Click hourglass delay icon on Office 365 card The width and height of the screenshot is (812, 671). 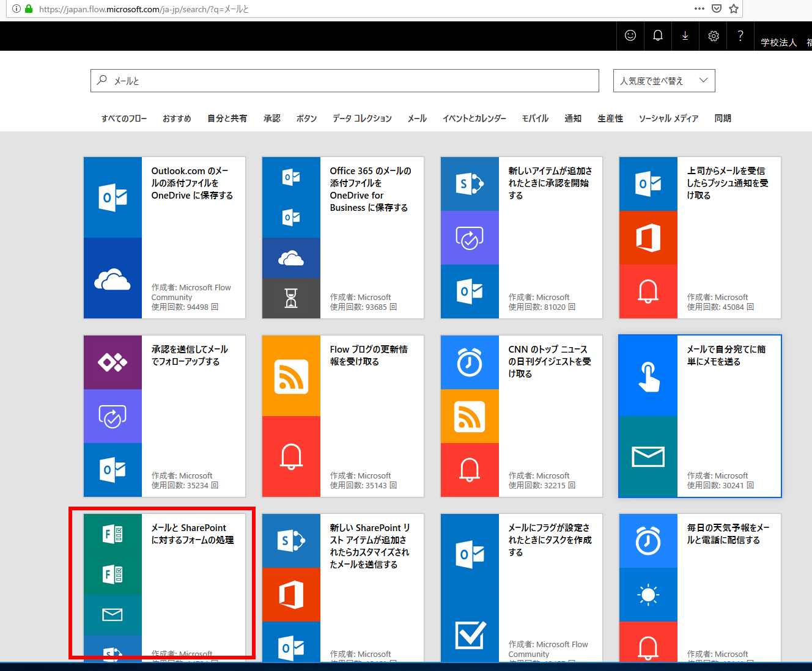point(291,298)
